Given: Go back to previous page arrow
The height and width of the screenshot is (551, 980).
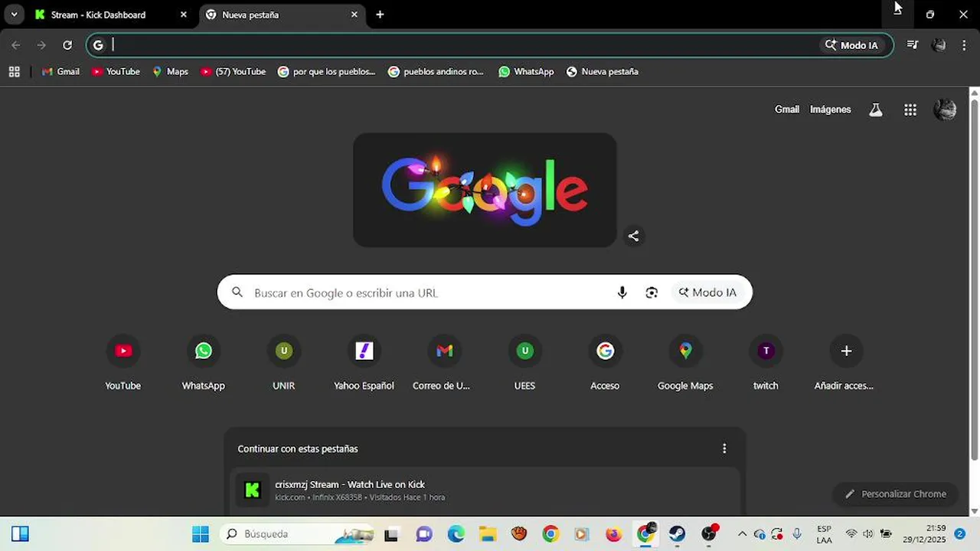Looking at the screenshot, I should [x=16, y=45].
